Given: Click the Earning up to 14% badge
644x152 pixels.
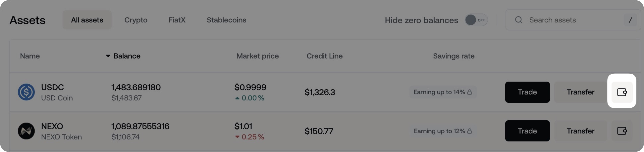Looking at the screenshot, I should [x=439, y=92].
